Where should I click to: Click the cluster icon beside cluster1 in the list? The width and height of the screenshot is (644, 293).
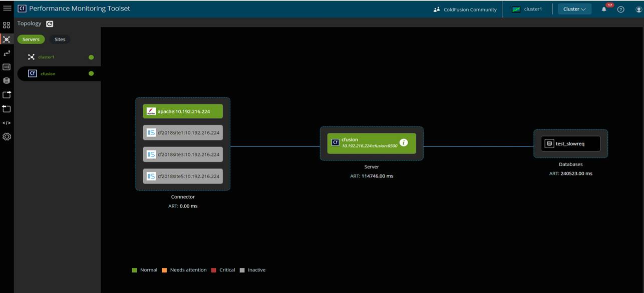click(31, 57)
